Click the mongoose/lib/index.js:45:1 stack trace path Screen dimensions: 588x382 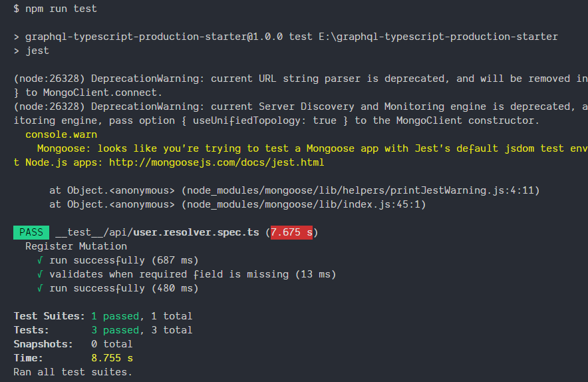pyautogui.click(x=306, y=204)
